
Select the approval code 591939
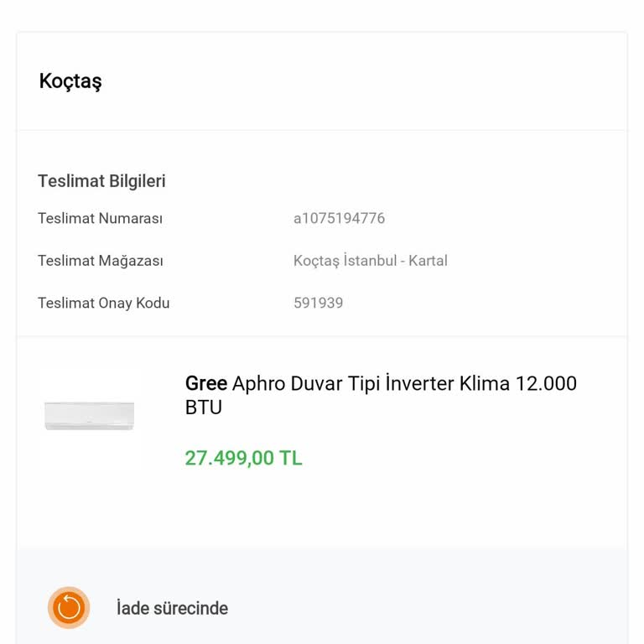click(318, 303)
